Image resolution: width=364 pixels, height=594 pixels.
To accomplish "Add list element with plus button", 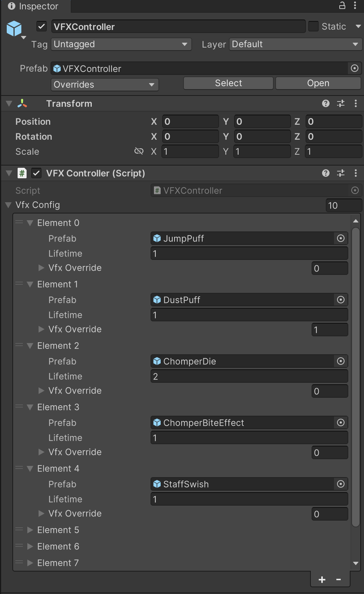I will 322,580.
